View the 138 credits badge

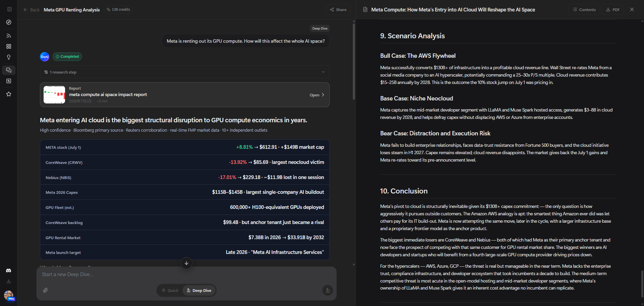coord(118,9)
